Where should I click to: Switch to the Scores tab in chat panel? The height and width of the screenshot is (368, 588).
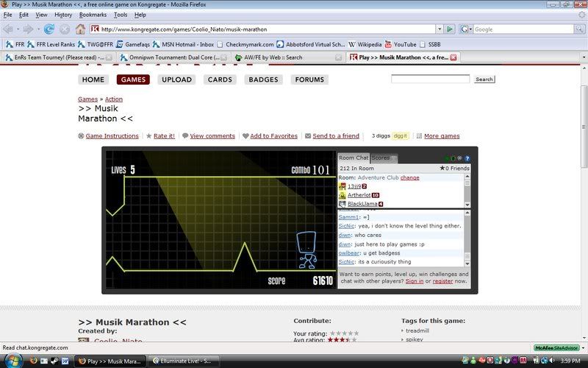pyautogui.click(x=381, y=158)
